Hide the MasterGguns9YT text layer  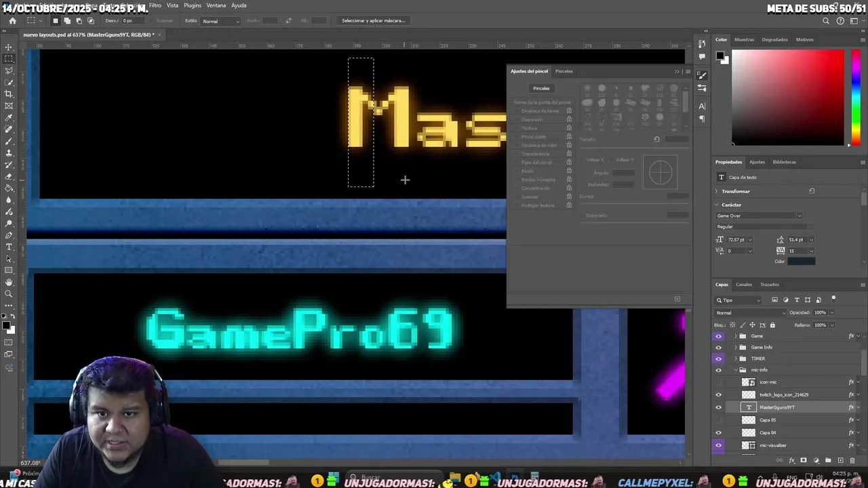[x=719, y=407]
